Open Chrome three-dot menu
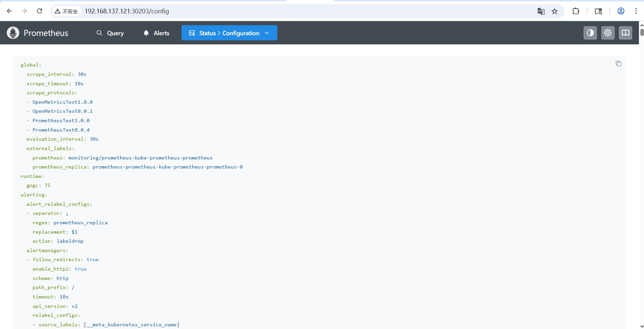 636,11
